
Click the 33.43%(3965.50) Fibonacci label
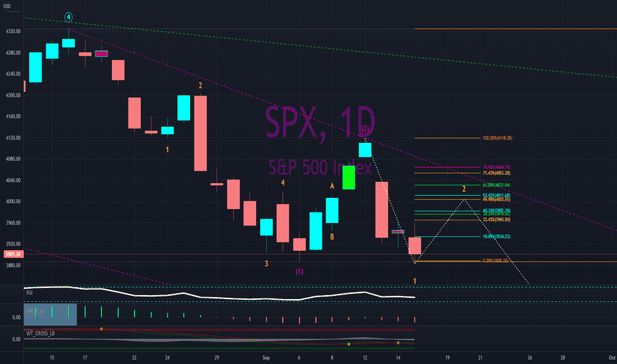(497, 220)
